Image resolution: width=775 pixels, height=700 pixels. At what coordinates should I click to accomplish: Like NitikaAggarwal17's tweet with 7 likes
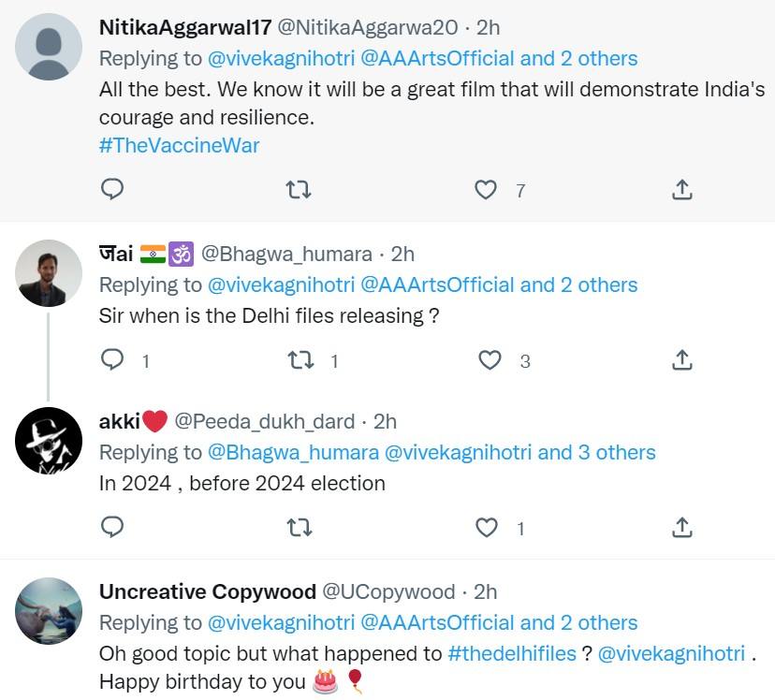486,190
